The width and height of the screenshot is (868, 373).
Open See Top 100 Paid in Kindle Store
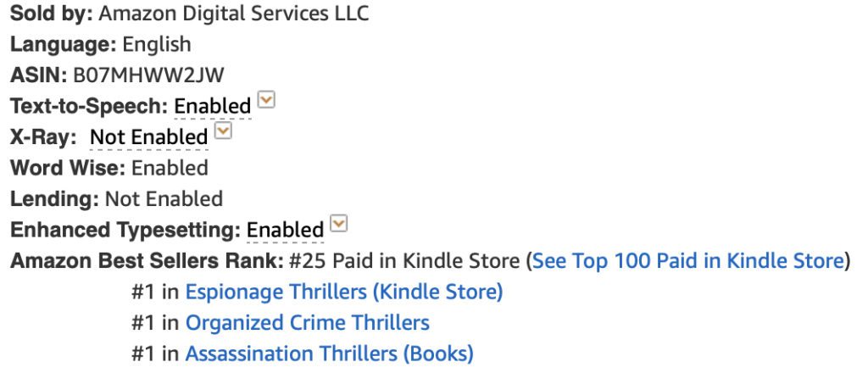[x=687, y=260]
